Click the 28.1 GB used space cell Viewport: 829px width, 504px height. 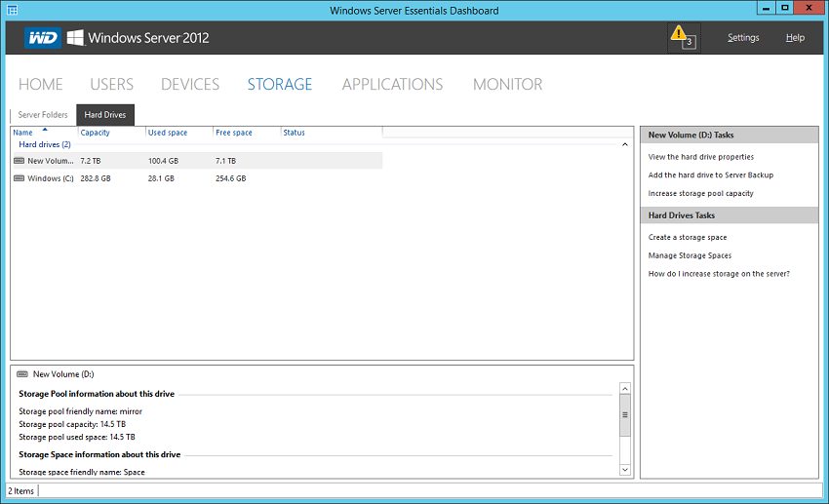click(161, 178)
